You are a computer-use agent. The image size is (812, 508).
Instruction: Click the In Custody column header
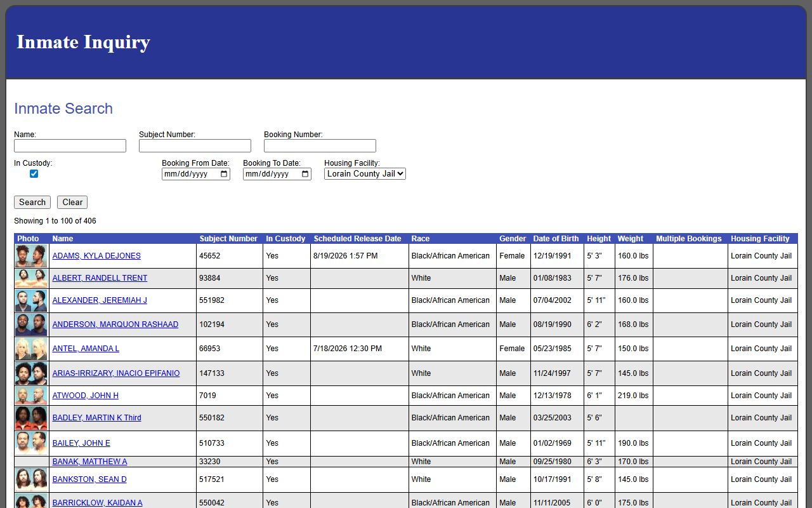[285, 239]
